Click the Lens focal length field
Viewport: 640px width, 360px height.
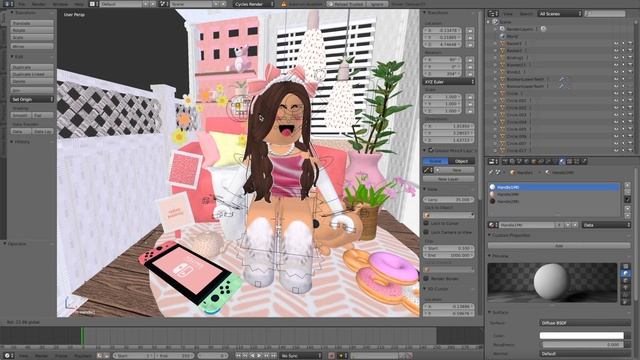pos(449,200)
